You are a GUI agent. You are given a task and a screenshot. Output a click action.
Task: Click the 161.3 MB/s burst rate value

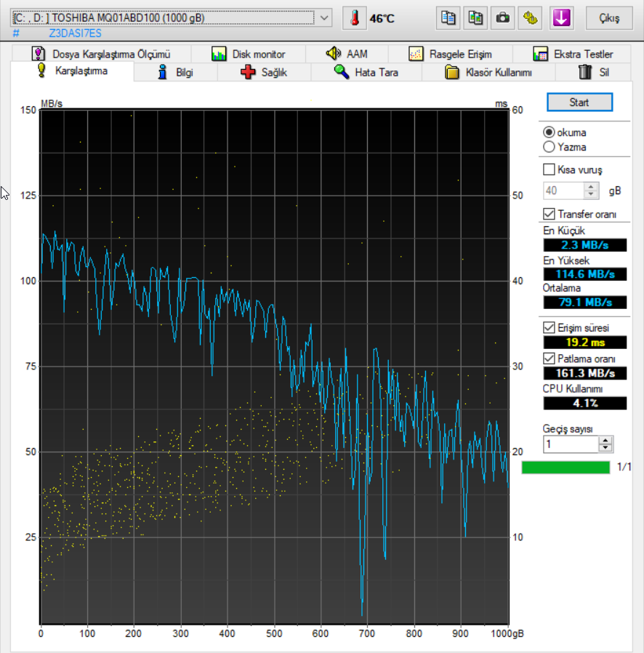(x=585, y=373)
